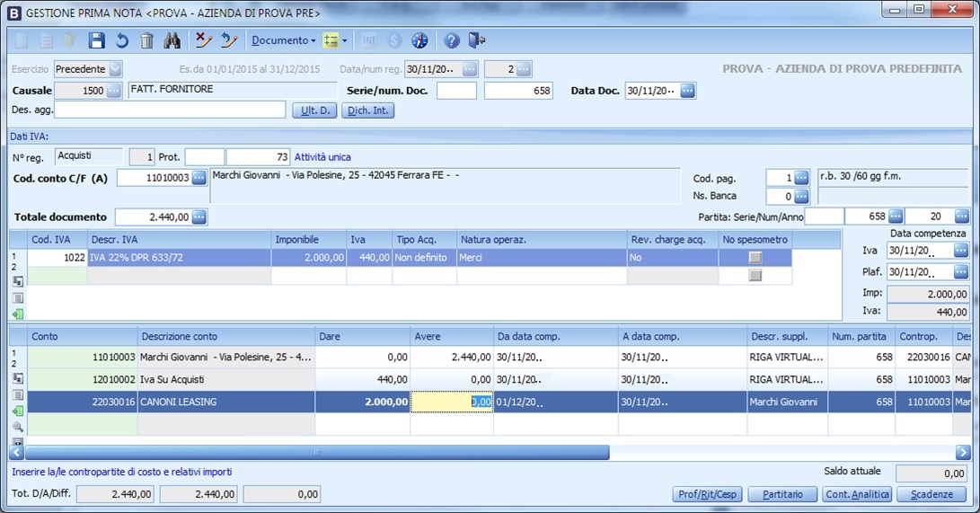980x513 pixels.
Task: Click the exit door icon
Action: [x=477, y=40]
